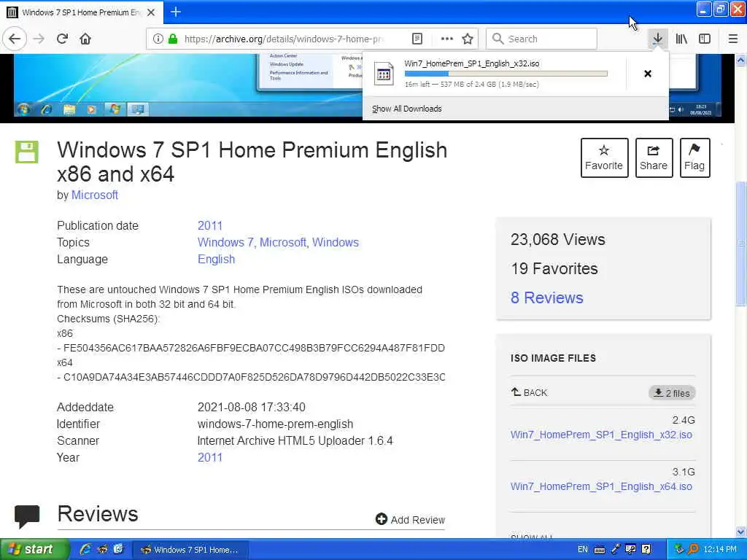Select the Windows 7 SP1 Home Premium tab

tap(82, 12)
